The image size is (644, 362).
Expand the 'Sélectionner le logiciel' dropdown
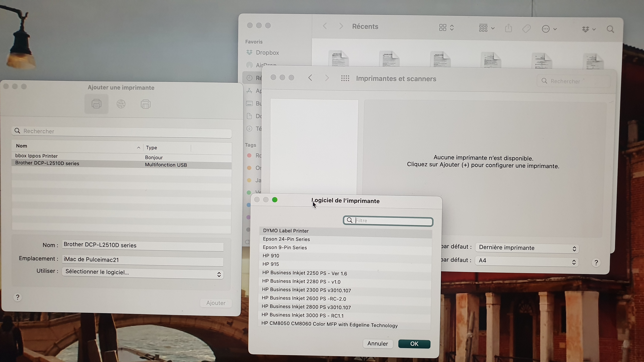point(142,273)
